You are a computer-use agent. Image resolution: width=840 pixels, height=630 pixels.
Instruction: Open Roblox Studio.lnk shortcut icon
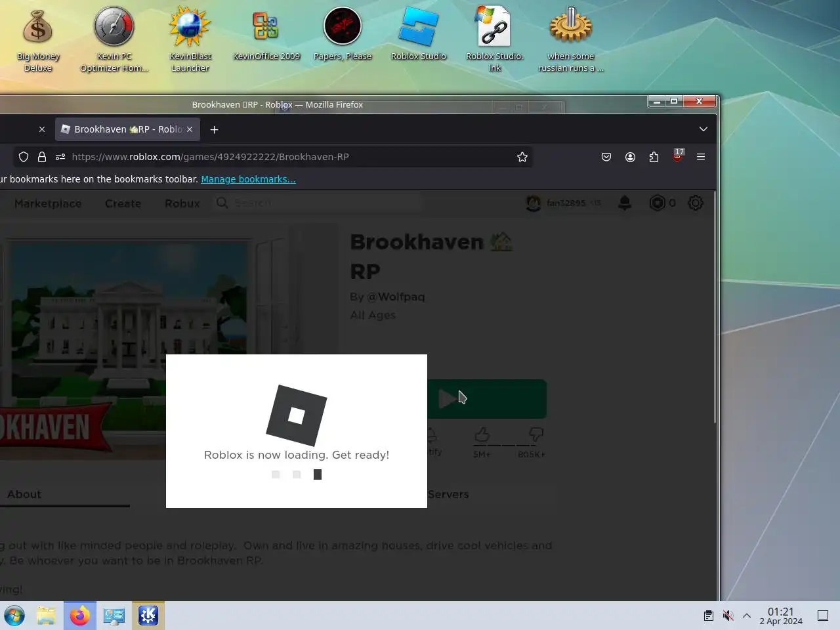pyautogui.click(x=494, y=40)
